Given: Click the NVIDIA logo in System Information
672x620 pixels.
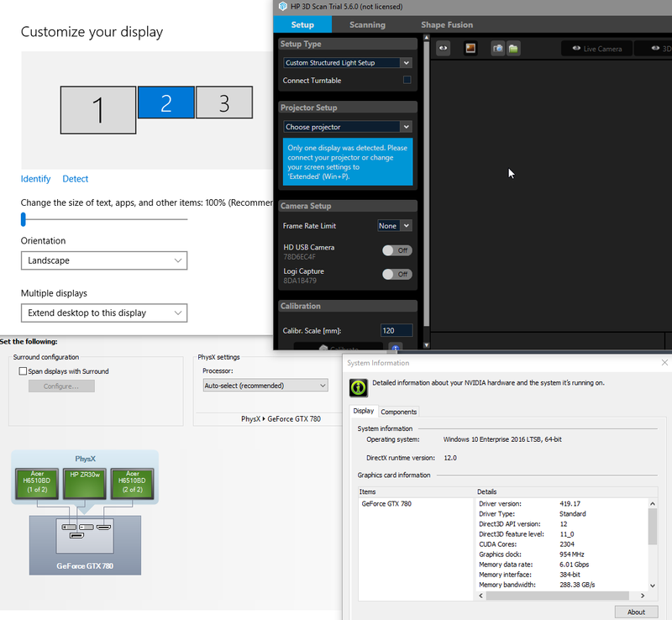Looking at the screenshot, I should [357, 387].
